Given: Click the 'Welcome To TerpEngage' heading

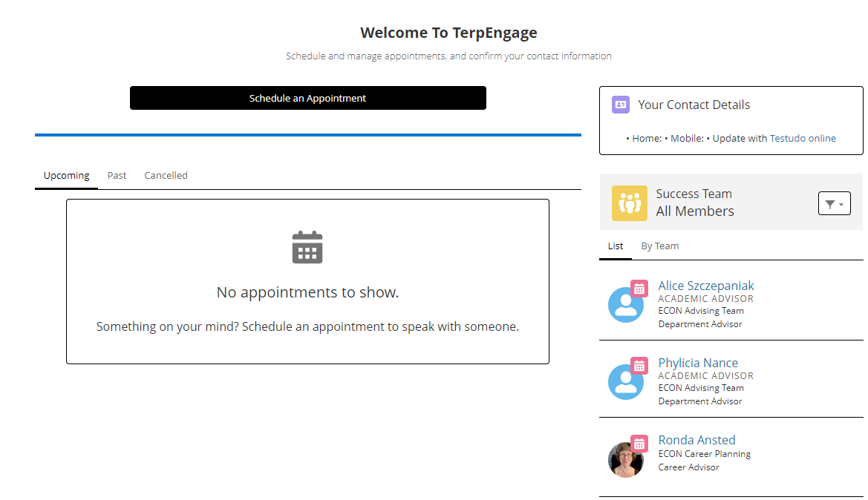Looking at the screenshot, I should point(449,33).
